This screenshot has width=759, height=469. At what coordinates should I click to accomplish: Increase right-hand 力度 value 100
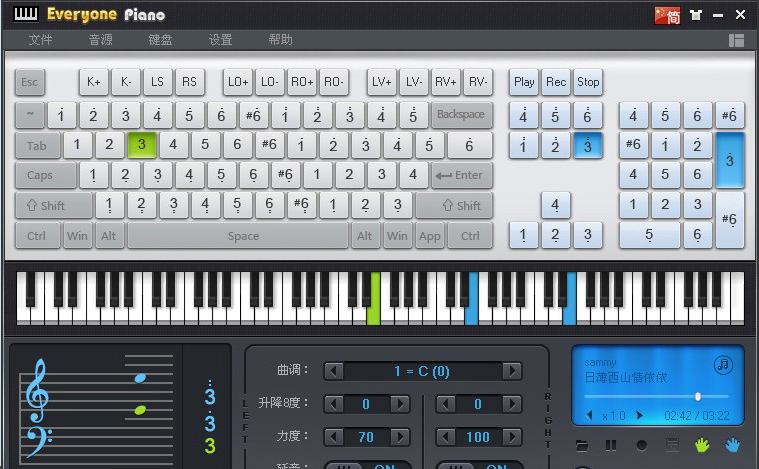coord(512,437)
